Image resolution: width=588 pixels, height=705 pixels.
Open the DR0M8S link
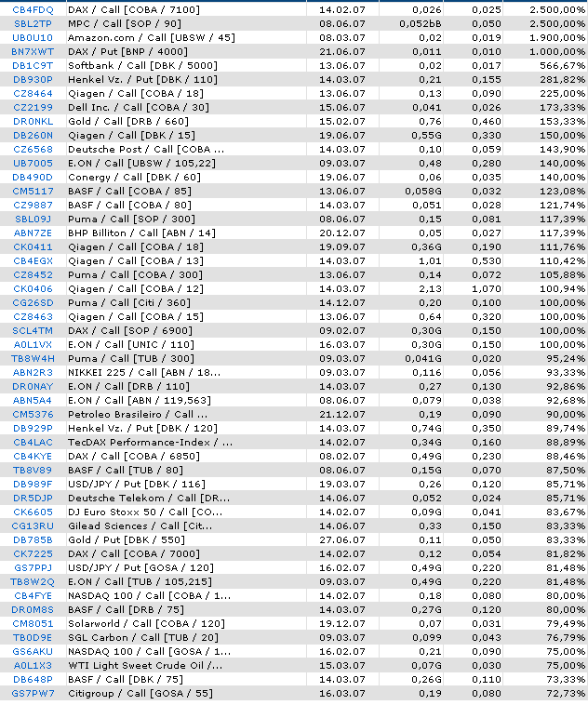coord(33,609)
